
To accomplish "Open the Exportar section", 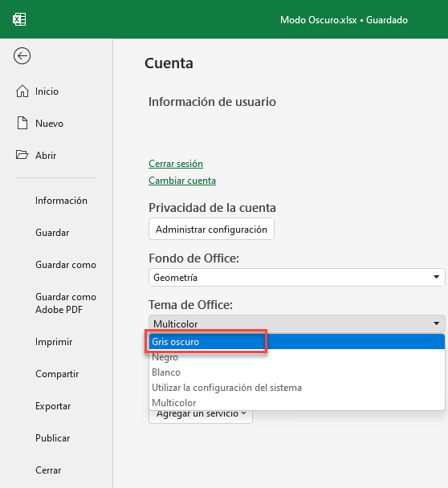I will click(x=53, y=406).
